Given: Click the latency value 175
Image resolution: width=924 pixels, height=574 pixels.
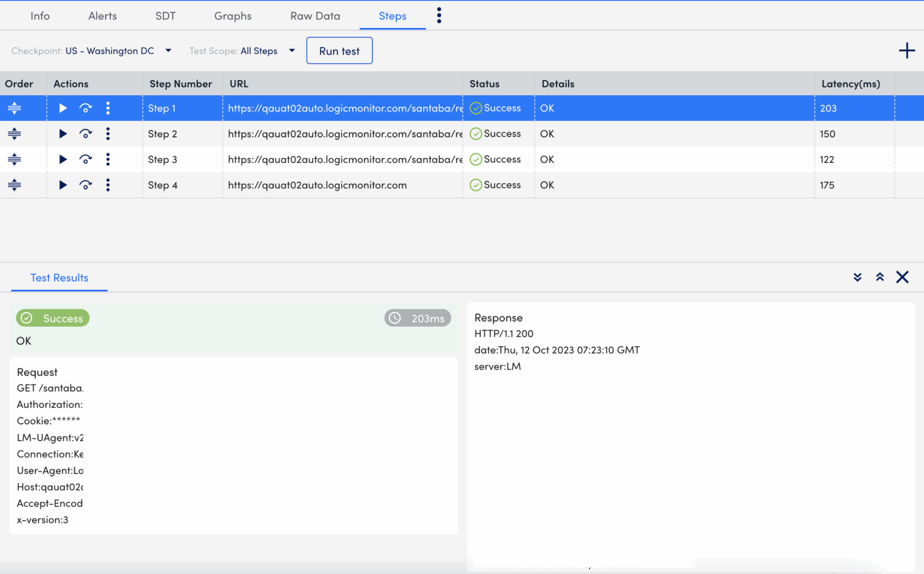Looking at the screenshot, I should [x=827, y=185].
